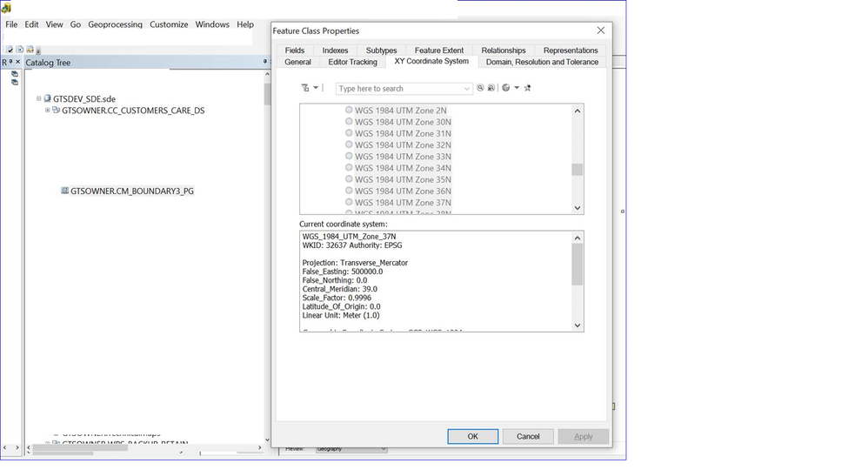Click the third icon in the top-left toolbar
The width and height of the screenshot is (868, 470).
click(30, 50)
